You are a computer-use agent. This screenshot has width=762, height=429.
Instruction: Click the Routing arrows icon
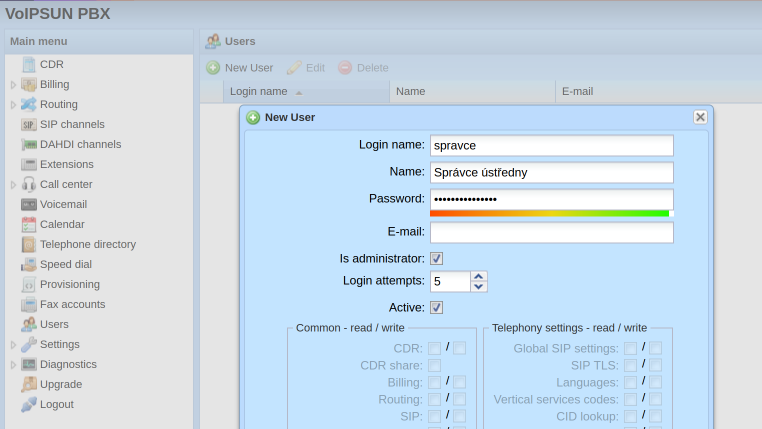pyautogui.click(x=29, y=104)
